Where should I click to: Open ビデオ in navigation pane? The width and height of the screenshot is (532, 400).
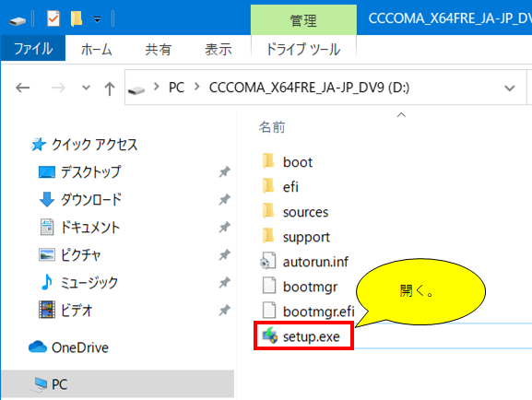(x=77, y=310)
